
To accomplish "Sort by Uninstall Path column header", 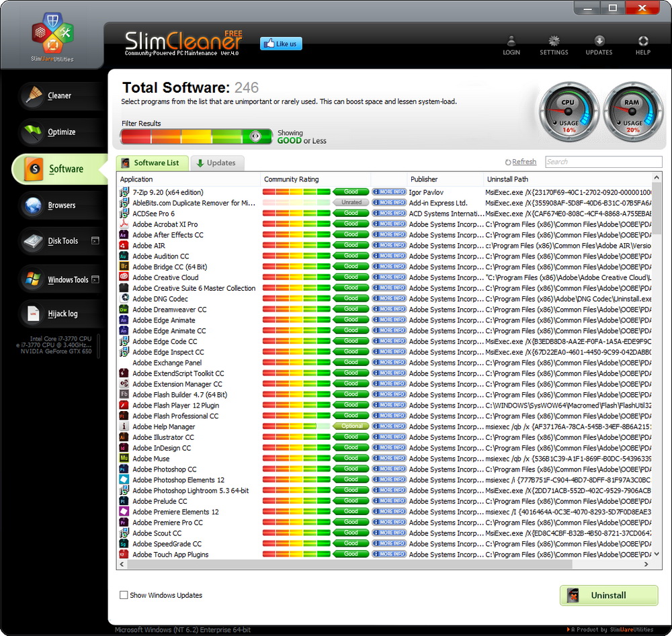I will coord(567,179).
